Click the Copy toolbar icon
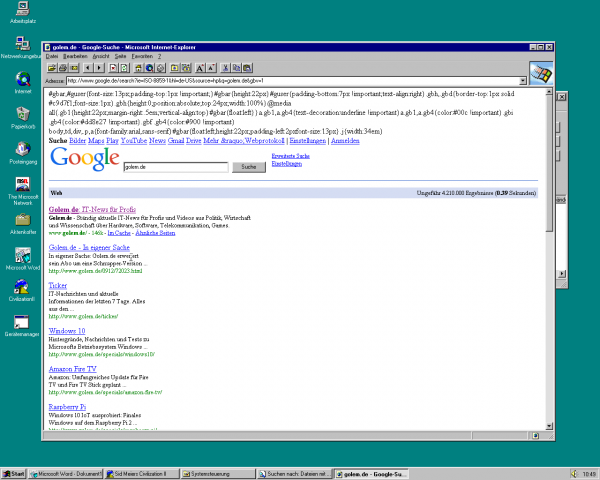600x480 pixels. (x=236, y=68)
